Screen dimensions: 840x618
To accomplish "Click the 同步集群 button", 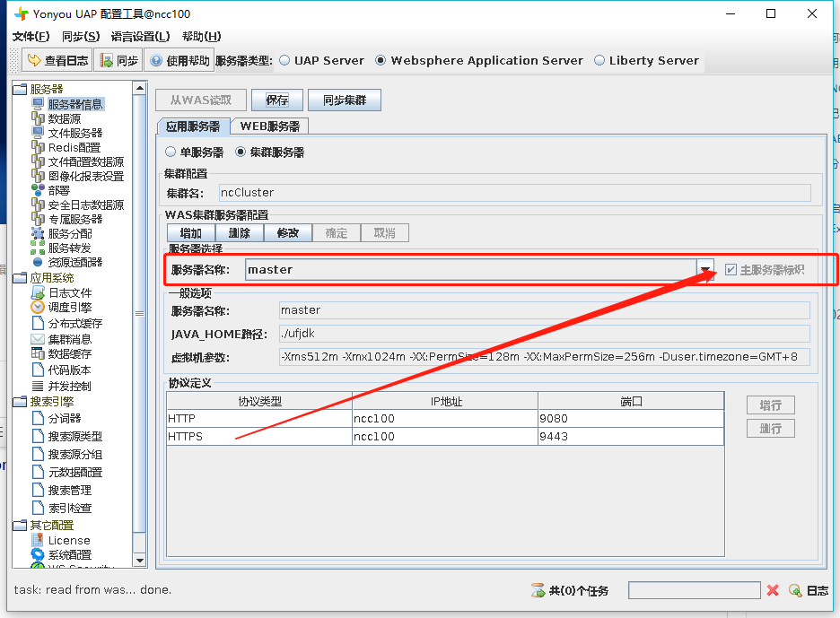I will coord(345,100).
